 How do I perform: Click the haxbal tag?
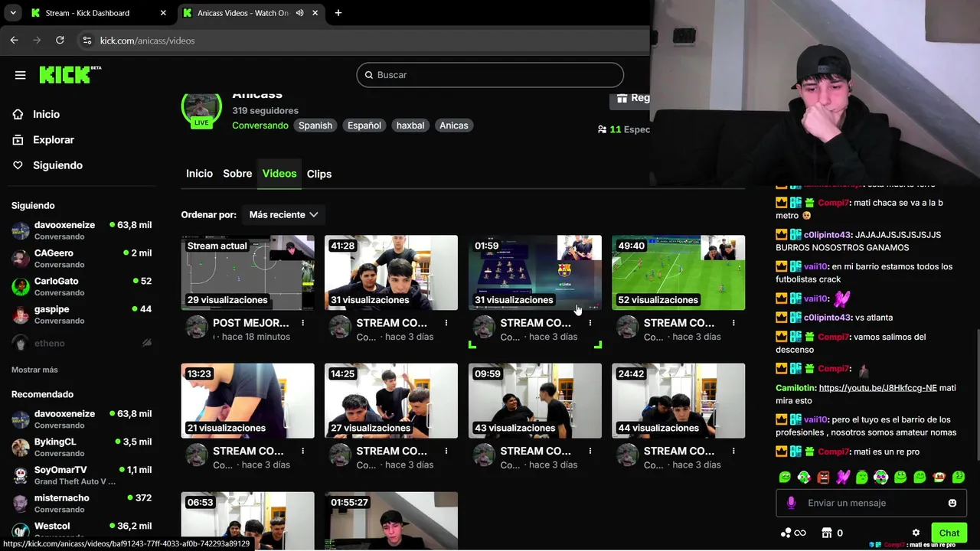(410, 126)
